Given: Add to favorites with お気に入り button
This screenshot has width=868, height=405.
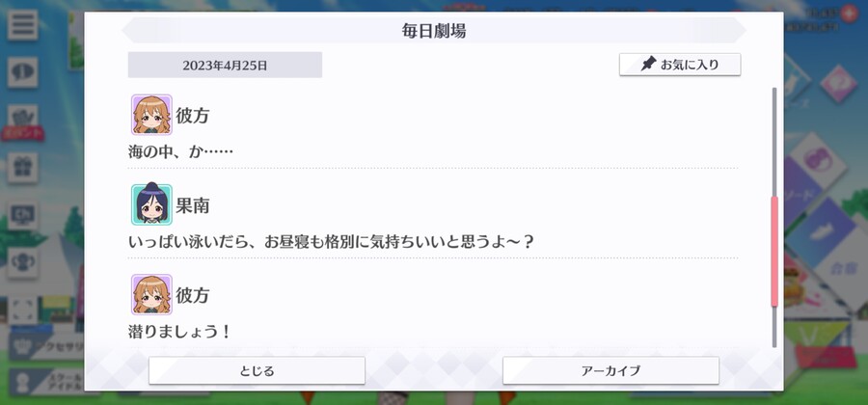Looking at the screenshot, I should (x=680, y=65).
